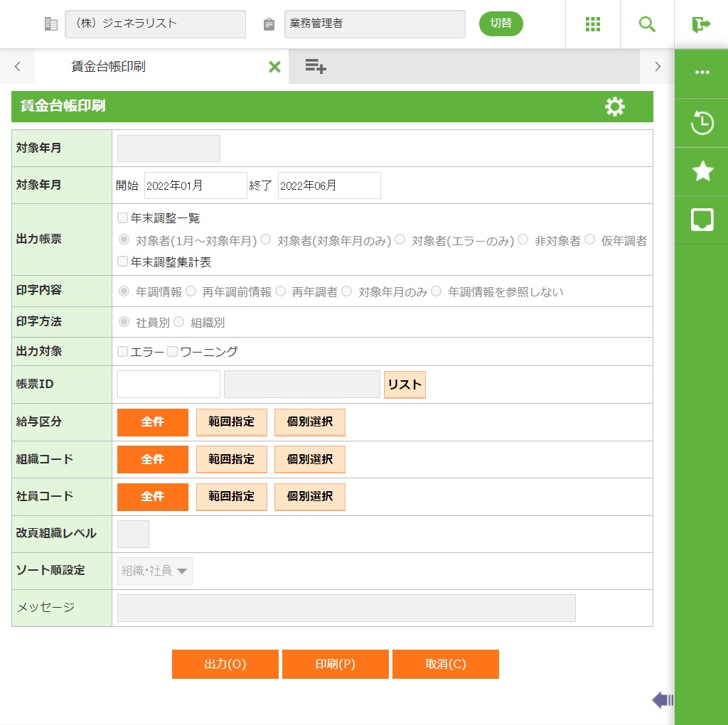
Task: Open the inbox tray icon in sidebar
Action: [x=702, y=220]
